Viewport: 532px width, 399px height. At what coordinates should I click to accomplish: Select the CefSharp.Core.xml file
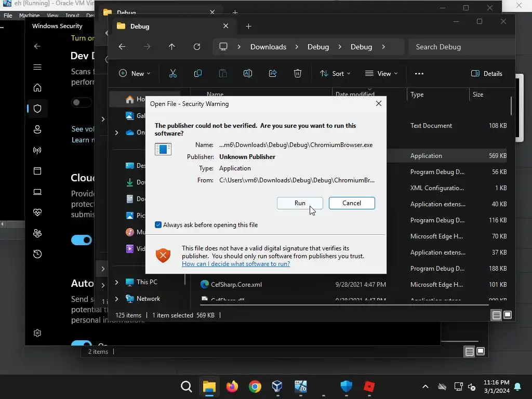pyautogui.click(x=236, y=284)
